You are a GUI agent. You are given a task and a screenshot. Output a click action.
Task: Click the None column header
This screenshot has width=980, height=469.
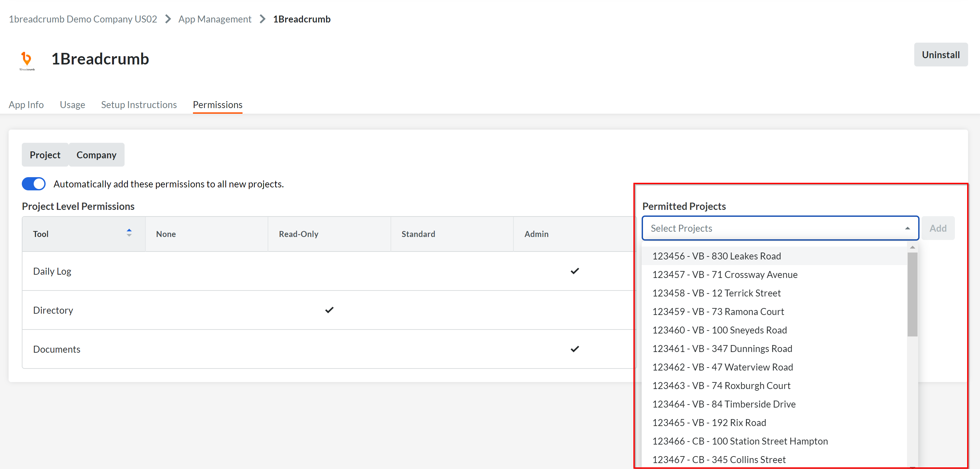tap(207, 234)
